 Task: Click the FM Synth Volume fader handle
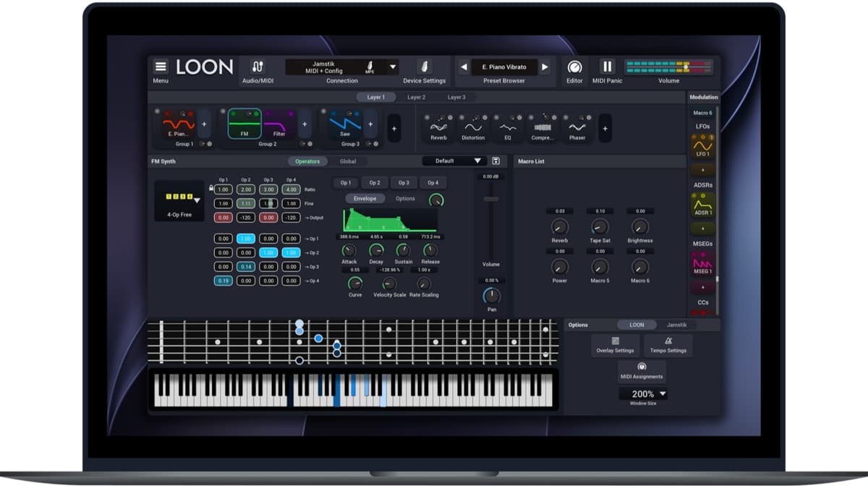[x=491, y=199]
